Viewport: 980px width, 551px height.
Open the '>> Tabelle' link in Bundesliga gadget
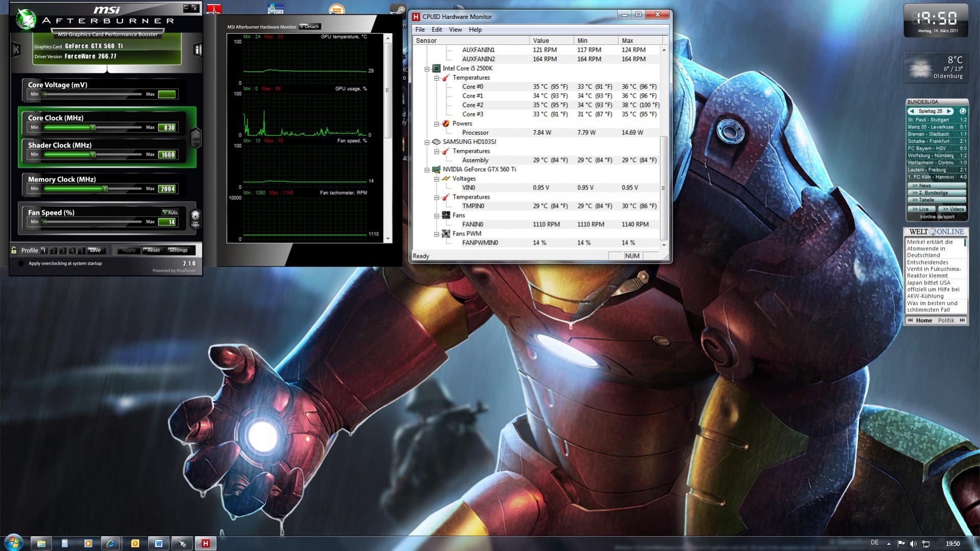[x=937, y=200]
